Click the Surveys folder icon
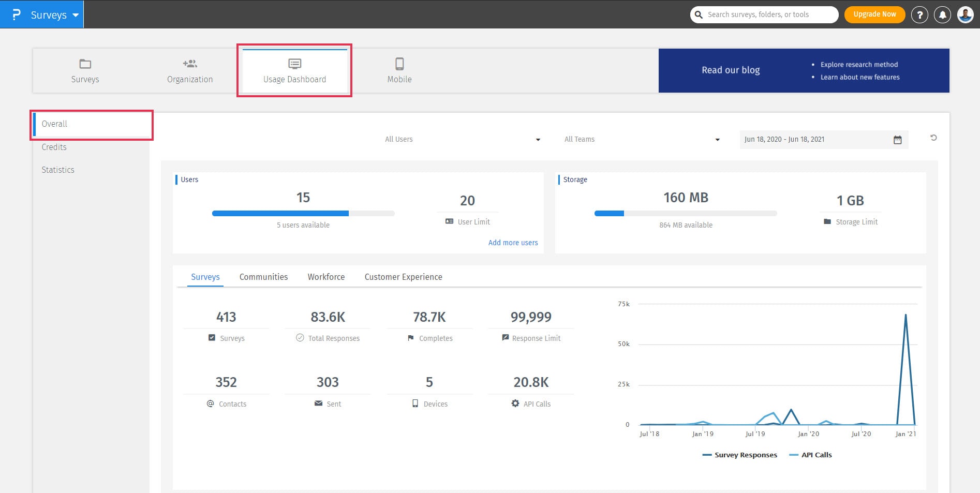The image size is (980, 493). pyautogui.click(x=85, y=64)
